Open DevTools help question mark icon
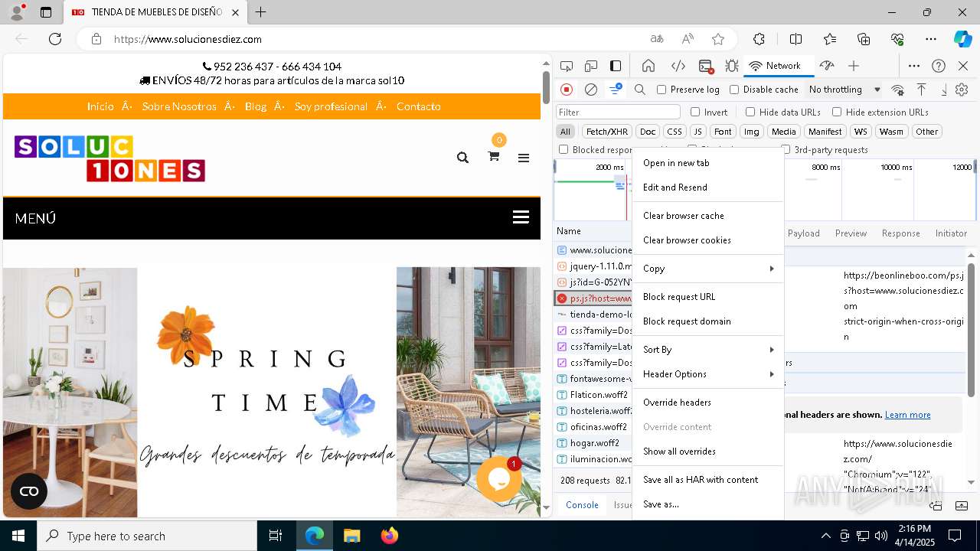The width and height of the screenshot is (980, 551). click(x=939, y=66)
